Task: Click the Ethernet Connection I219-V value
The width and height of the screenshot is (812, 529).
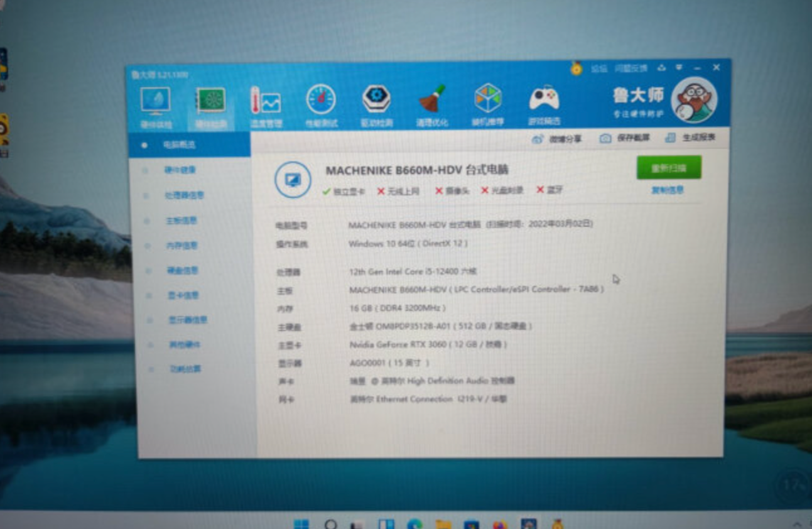Action: coord(429,399)
